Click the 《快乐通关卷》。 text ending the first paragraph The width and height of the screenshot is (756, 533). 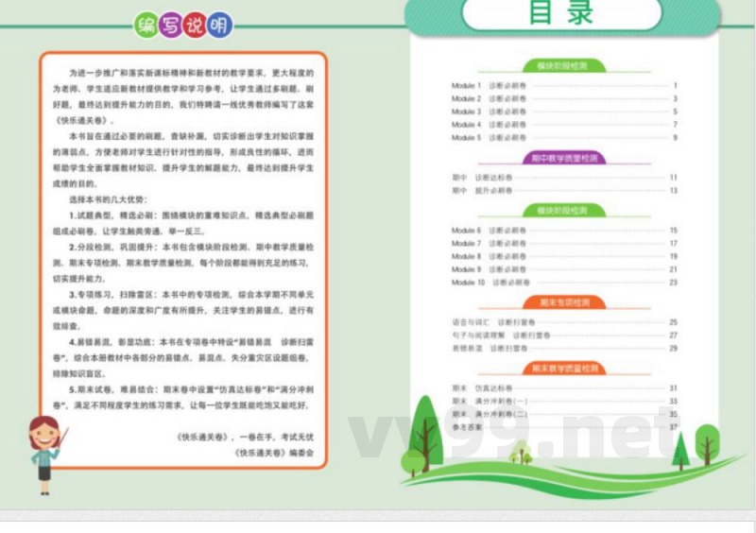pos(85,121)
